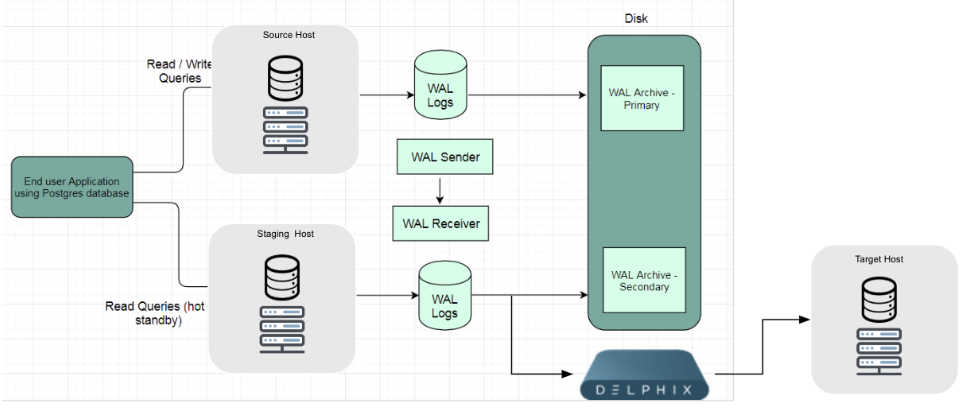Select the arrow between WAL Sender and Receiver
Screen dimensions: 973x415
440,191
